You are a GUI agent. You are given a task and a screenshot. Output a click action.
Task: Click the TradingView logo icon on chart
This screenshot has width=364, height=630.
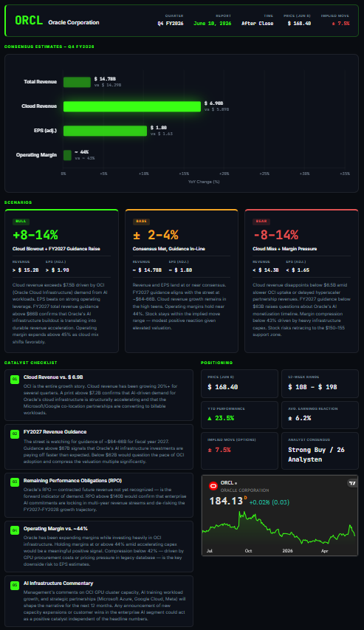click(352, 483)
